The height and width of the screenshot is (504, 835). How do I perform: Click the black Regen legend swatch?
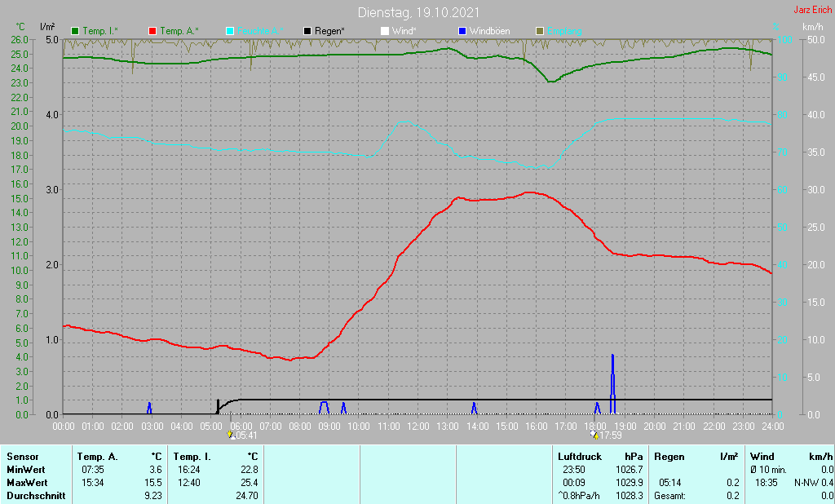[x=307, y=32]
